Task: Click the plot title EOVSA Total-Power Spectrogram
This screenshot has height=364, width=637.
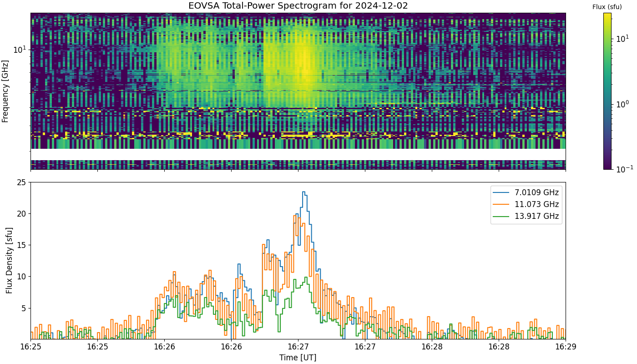Action: pyautogui.click(x=298, y=6)
